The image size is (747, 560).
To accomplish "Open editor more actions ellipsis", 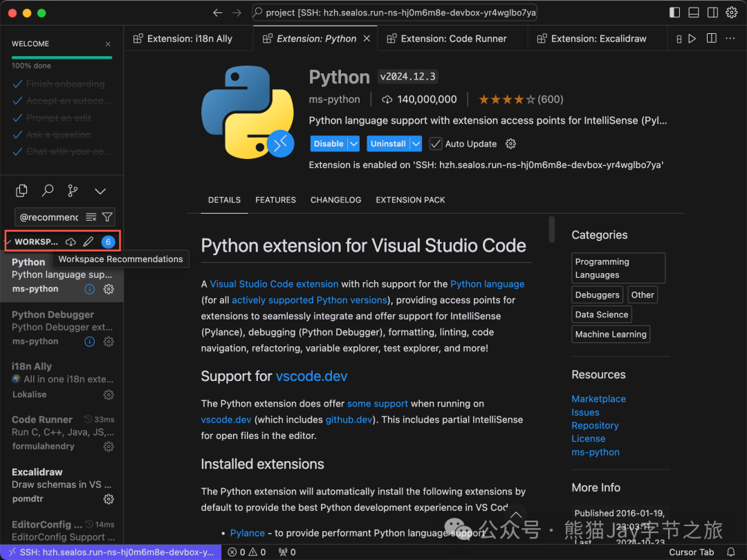I will [730, 38].
